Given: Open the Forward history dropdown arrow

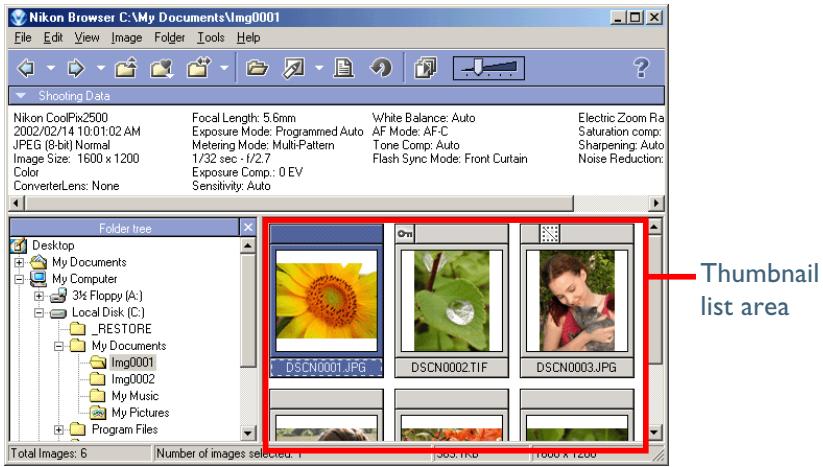Looking at the screenshot, I should pyautogui.click(x=101, y=68).
